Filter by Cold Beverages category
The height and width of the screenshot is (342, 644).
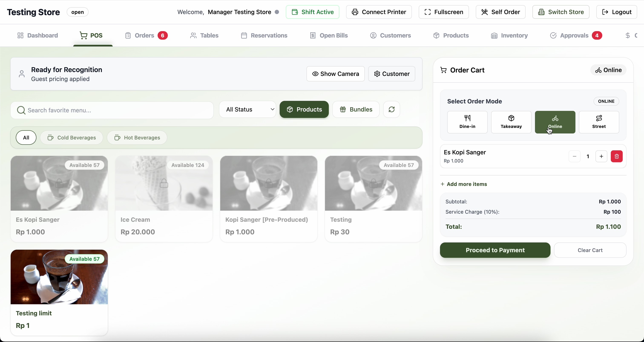(x=72, y=138)
